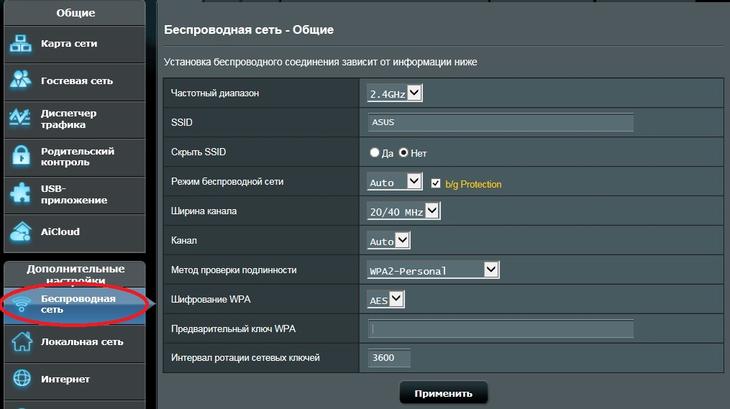Open Карта сети menu entry
The height and width of the screenshot is (409, 730).
tap(74, 44)
